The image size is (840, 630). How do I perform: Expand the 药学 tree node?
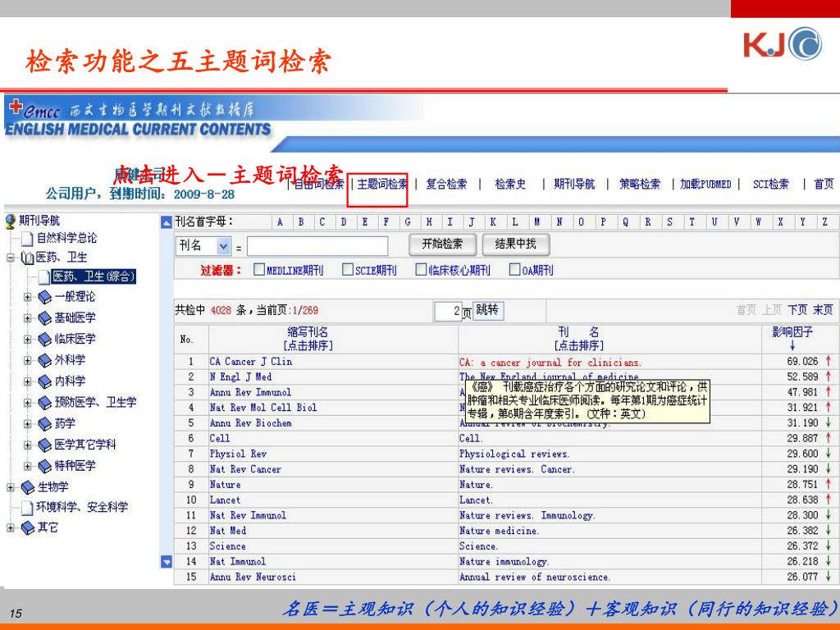28,424
